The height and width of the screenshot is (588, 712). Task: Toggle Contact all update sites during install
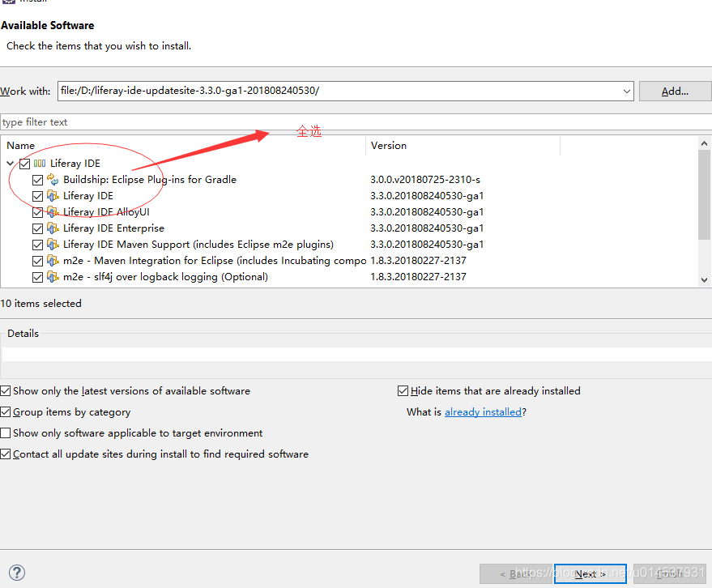point(6,454)
